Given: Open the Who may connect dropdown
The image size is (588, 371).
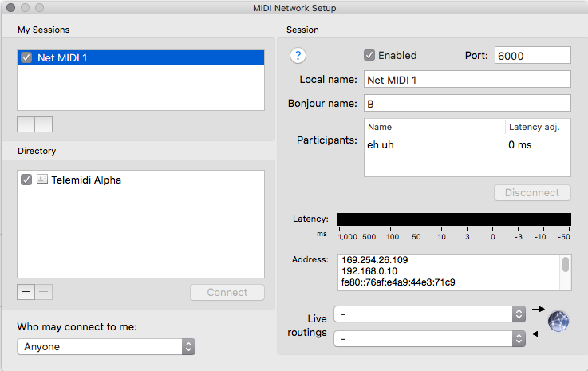Looking at the screenshot, I should pyautogui.click(x=106, y=346).
